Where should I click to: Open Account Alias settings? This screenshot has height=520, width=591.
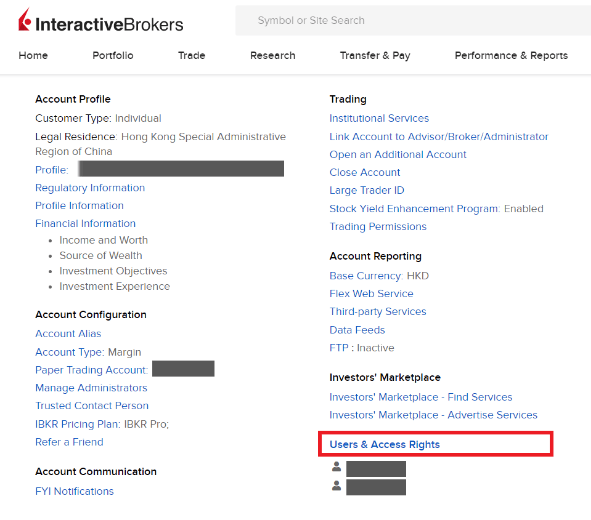(x=68, y=333)
